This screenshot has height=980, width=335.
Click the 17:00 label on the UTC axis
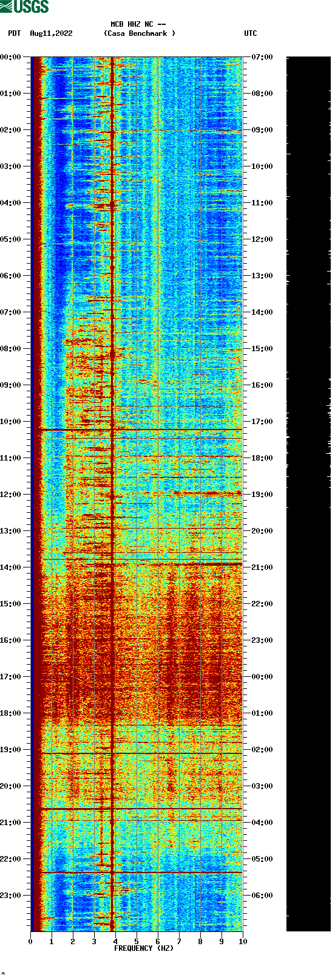click(262, 422)
